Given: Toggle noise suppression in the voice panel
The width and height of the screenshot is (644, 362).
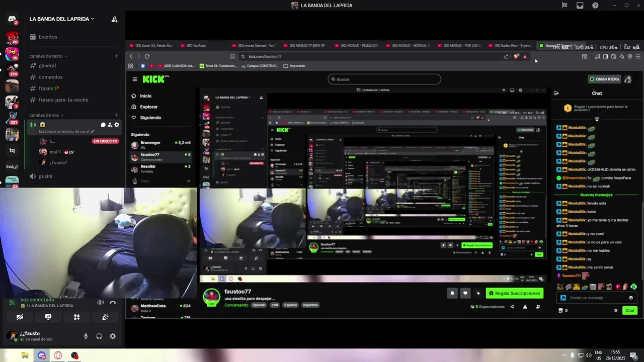Looking at the screenshot, I should (101, 302).
